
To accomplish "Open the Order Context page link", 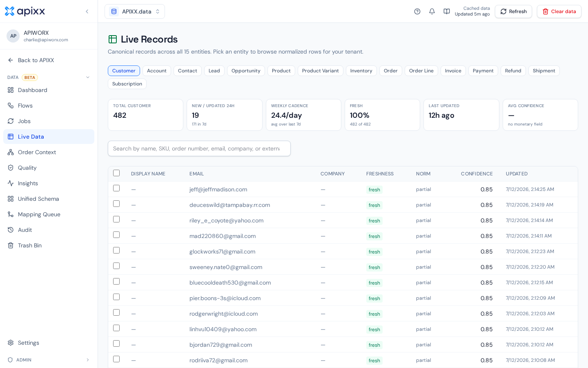I will point(49,152).
